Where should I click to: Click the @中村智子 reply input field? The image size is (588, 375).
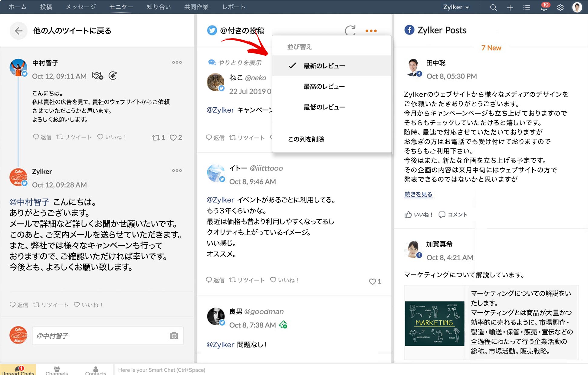pyautogui.click(x=108, y=336)
